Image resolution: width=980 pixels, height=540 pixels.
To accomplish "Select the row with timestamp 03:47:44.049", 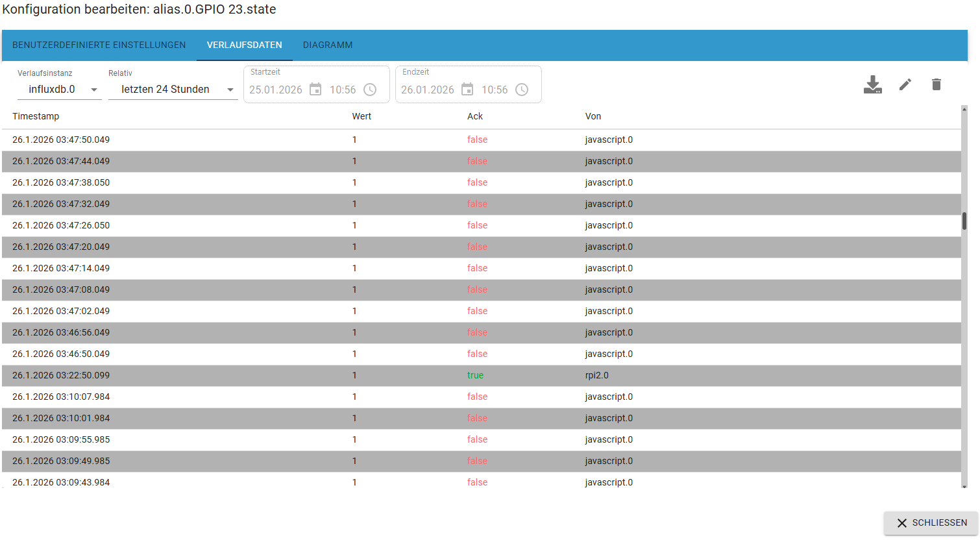I will 482,161.
